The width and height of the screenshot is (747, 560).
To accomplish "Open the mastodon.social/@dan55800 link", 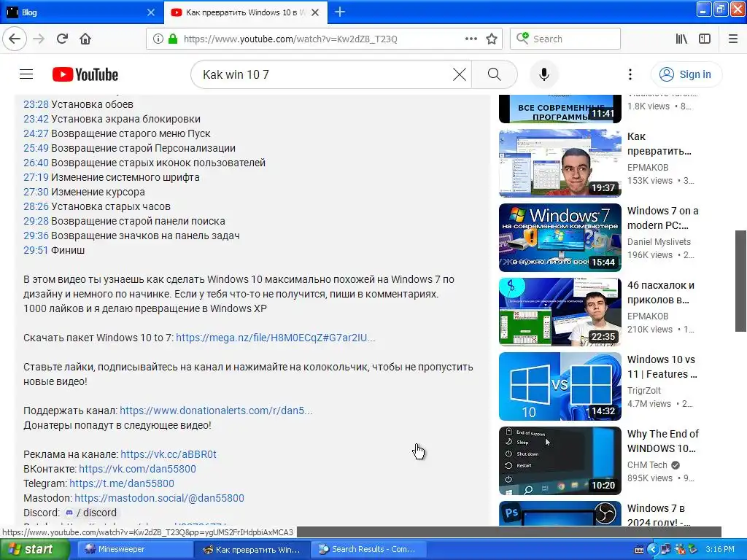I will coord(159,498).
